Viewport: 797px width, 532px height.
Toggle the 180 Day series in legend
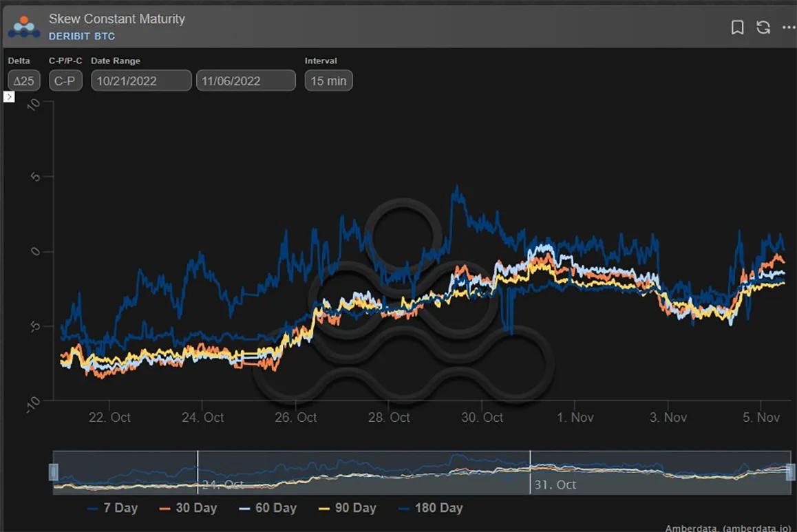431,508
